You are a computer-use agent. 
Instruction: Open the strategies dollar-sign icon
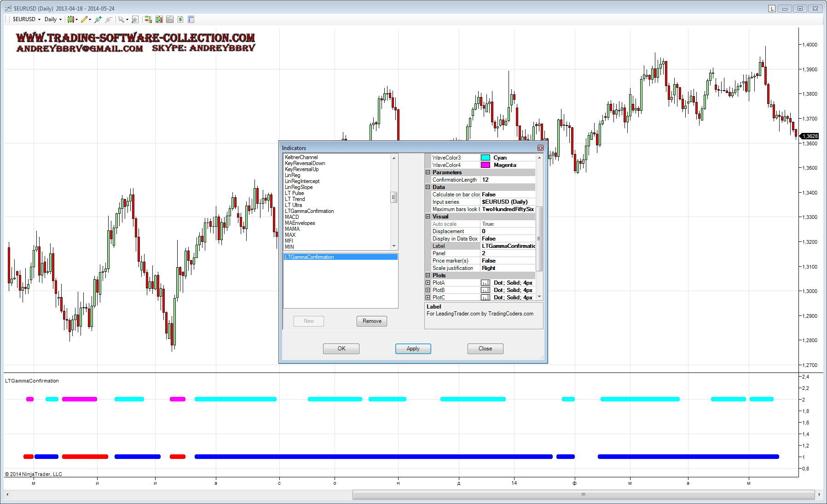180,19
